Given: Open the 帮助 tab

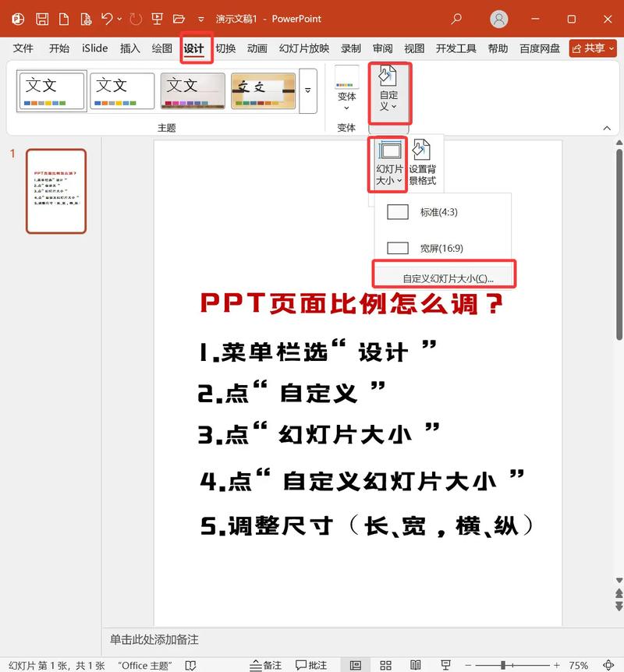Looking at the screenshot, I should tap(498, 48).
